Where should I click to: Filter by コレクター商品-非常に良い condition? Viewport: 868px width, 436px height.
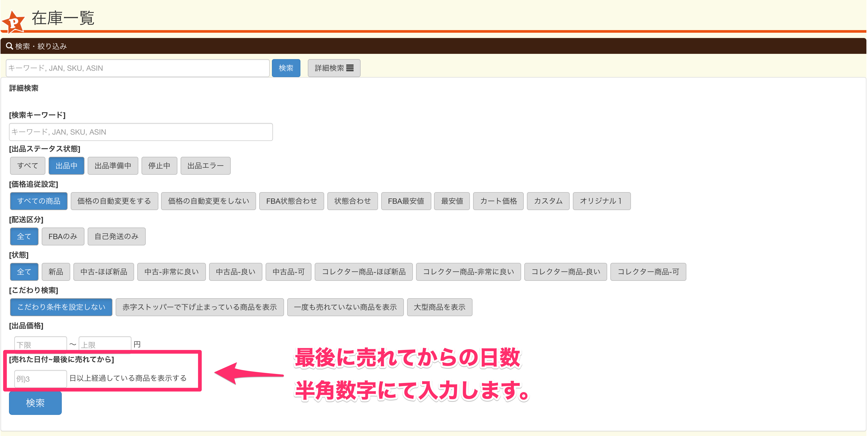(x=468, y=272)
